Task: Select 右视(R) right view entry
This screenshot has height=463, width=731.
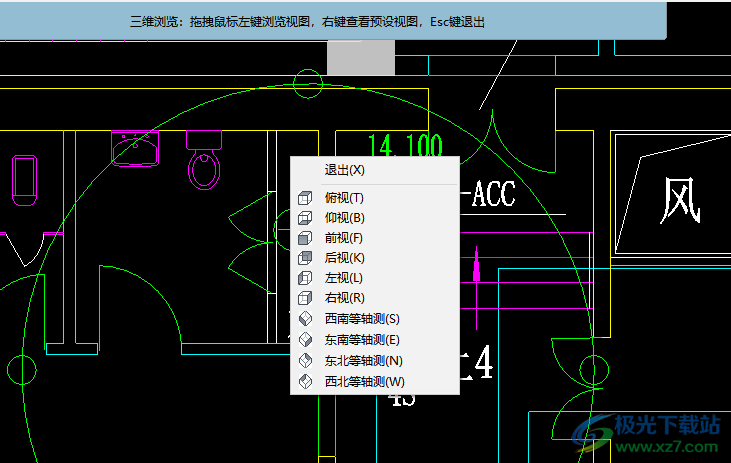Action: coord(375,298)
